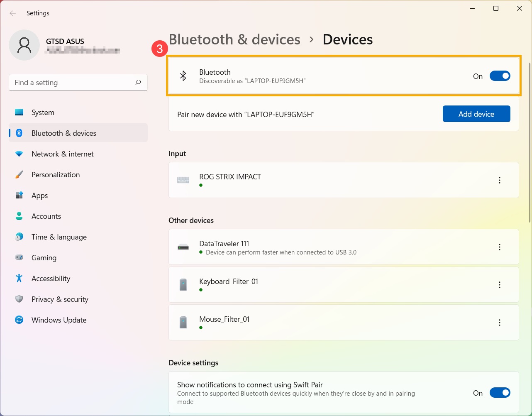
Task: Click the Discoverable as LAPTOP-EUF9GM5H text
Action: 252,81
